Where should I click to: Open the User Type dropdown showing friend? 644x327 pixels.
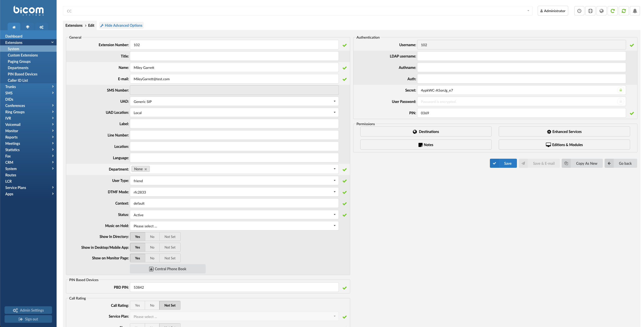[234, 181]
